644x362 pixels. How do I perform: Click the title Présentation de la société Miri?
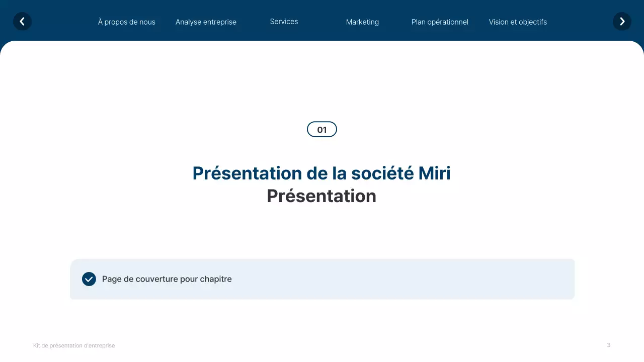click(x=321, y=173)
